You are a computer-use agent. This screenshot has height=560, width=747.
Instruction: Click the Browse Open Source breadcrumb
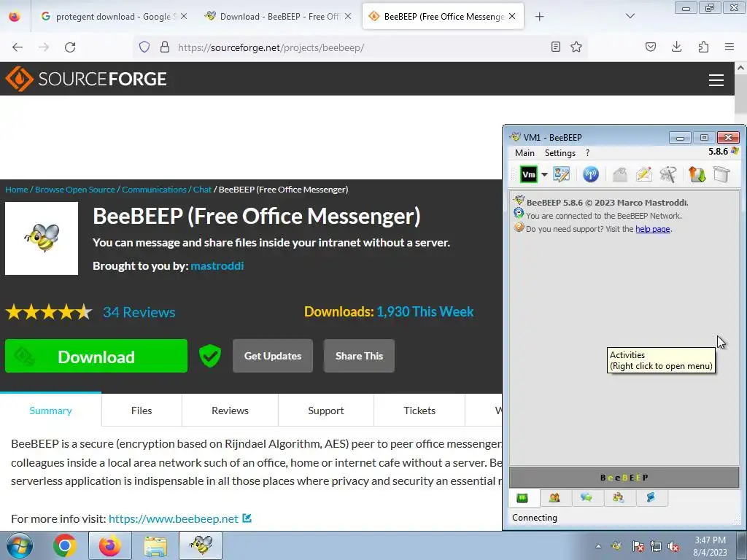click(75, 190)
